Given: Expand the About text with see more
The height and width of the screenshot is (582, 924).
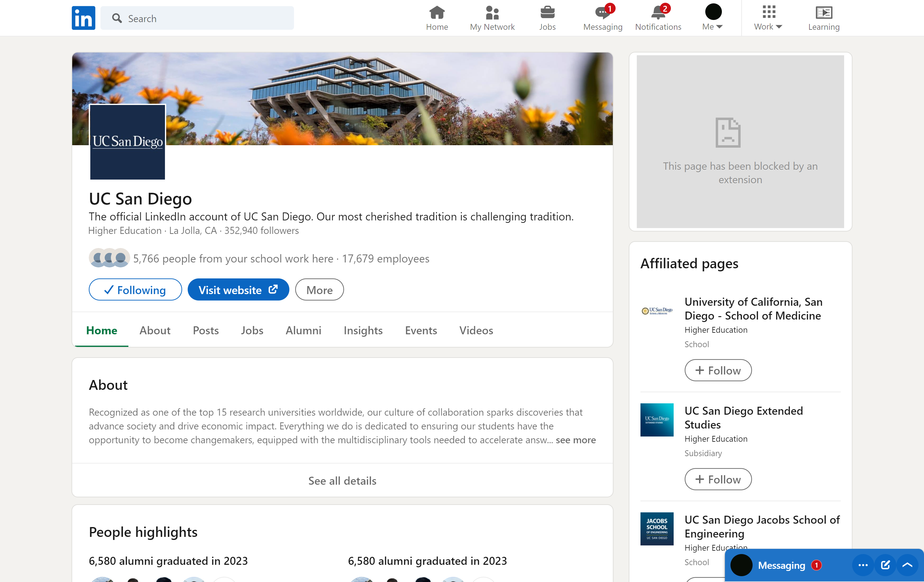Looking at the screenshot, I should pyautogui.click(x=576, y=440).
